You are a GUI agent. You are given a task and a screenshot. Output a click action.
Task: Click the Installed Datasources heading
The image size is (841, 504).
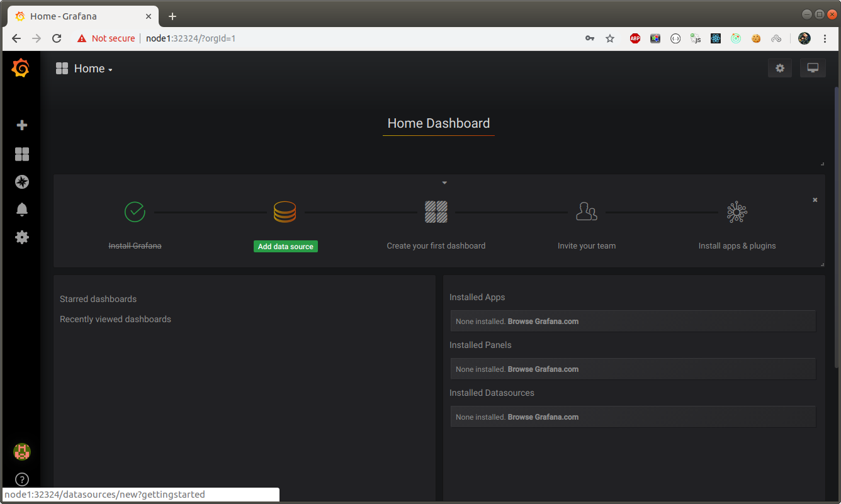[492, 393]
